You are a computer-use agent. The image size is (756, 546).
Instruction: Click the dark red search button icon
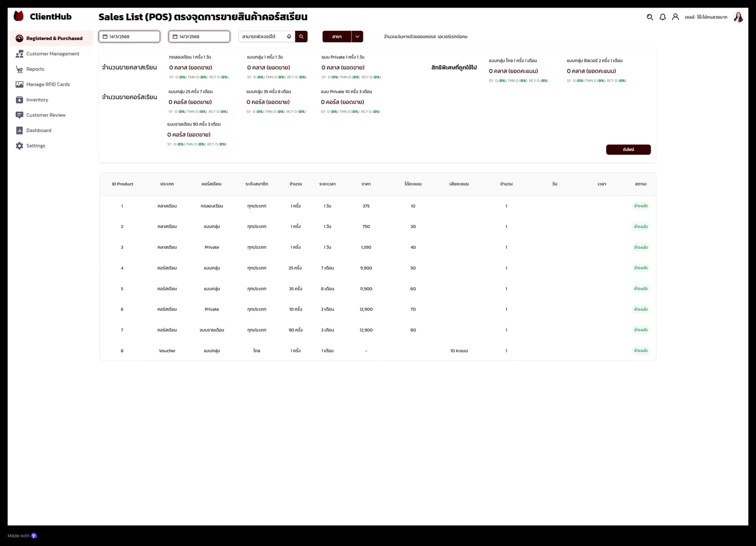click(x=301, y=36)
